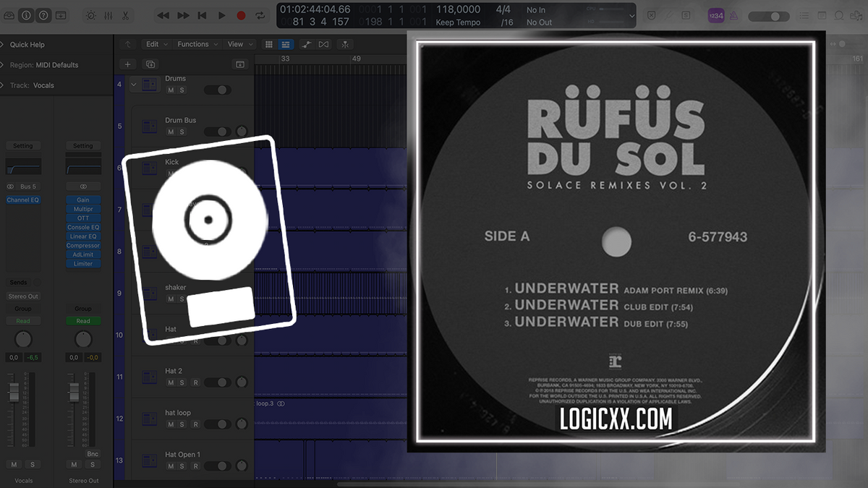The image size is (868, 488).
Task: Open the Inspector with the i icon
Action: (x=26, y=14)
